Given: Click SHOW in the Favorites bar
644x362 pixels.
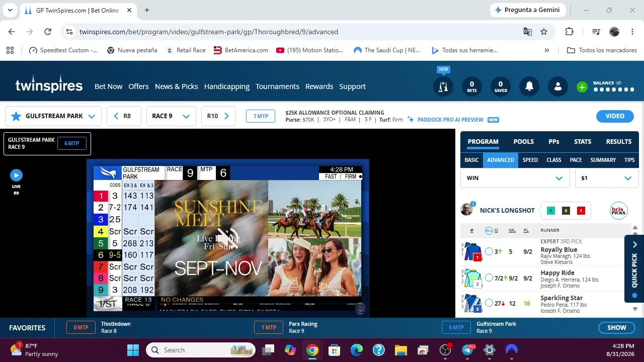Looking at the screenshot, I should (617, 328).
